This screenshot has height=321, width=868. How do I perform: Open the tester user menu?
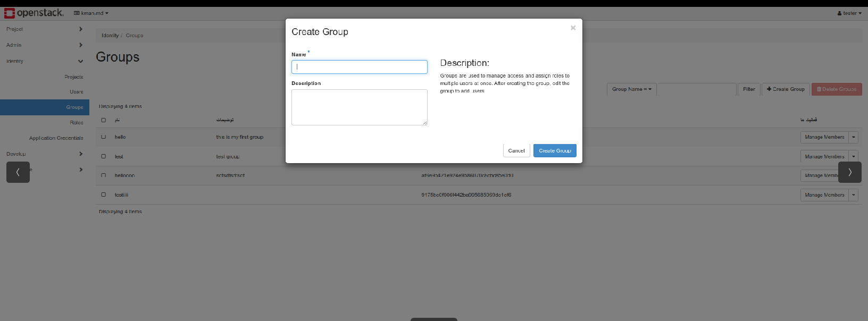pyautogui.click(x=849, y=13)
